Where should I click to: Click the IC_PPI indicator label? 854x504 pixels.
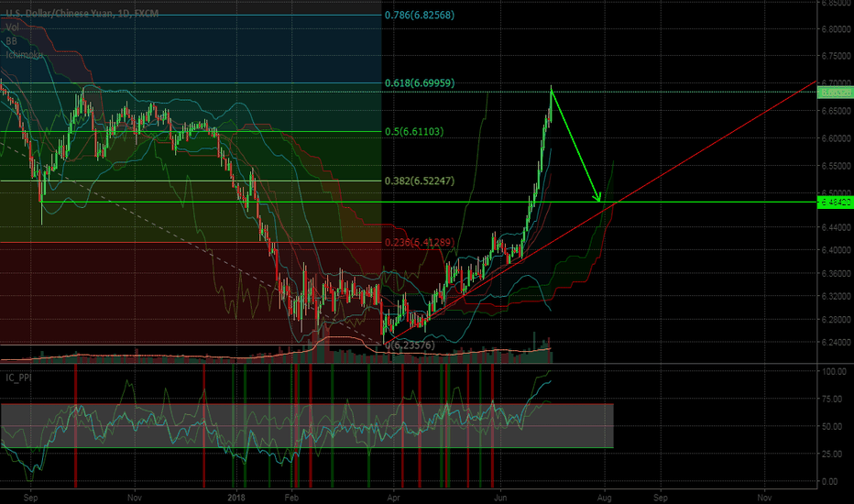coord(18,378)
